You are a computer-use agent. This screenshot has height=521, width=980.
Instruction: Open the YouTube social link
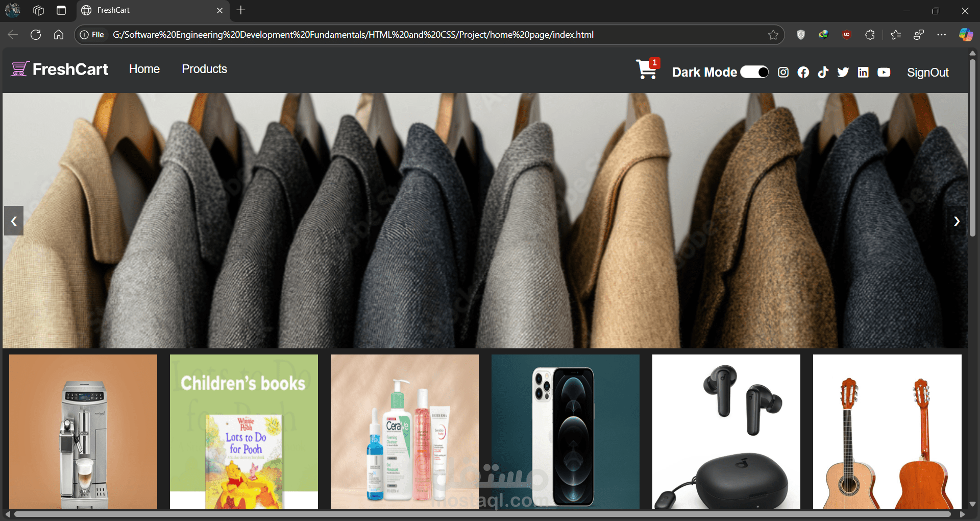[884, 73]
